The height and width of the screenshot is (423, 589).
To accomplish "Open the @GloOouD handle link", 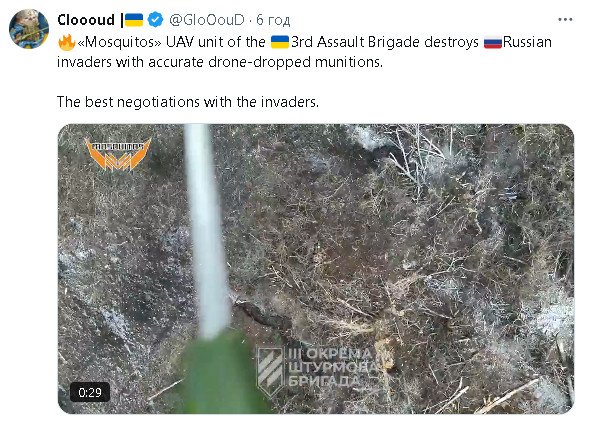I will [207, 20].
